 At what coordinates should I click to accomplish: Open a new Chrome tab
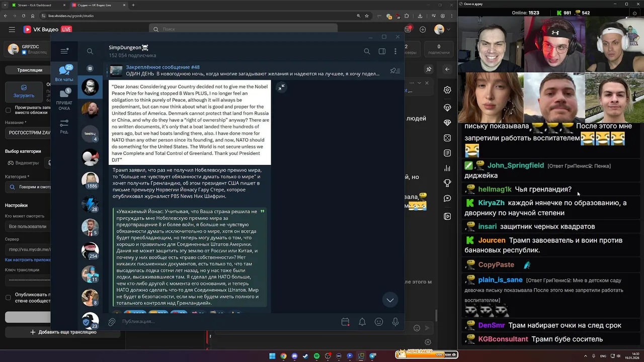133,5
